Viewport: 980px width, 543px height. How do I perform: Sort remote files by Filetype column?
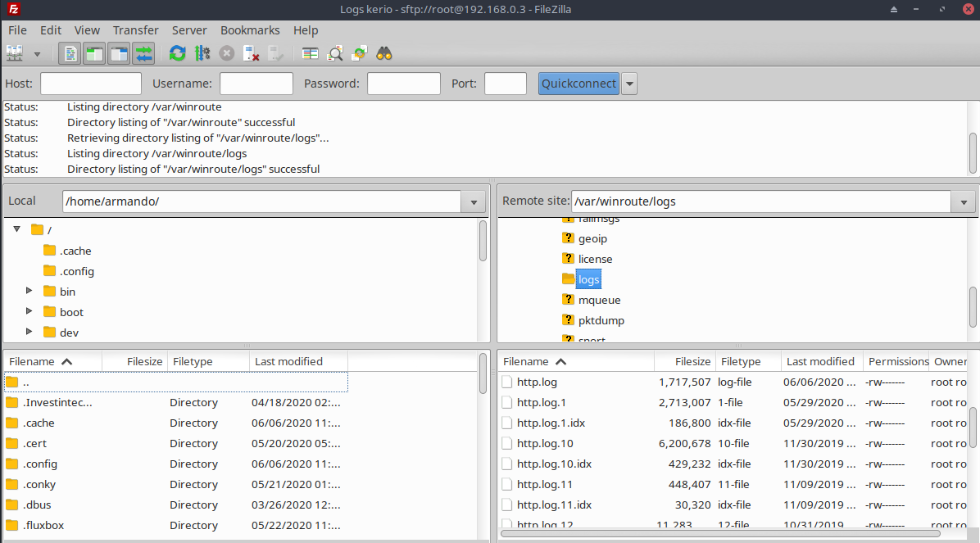pyautogui.click(x=748, y=362)
